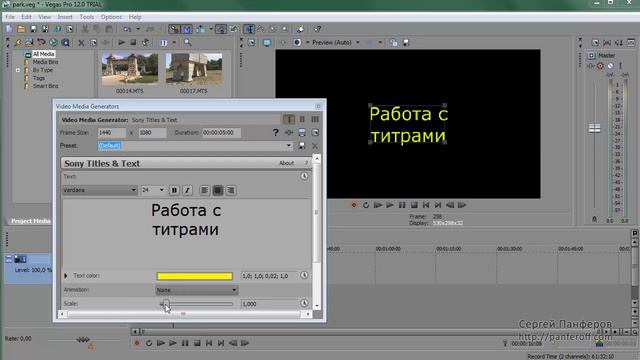This screenshot has width=640, height=360.
Task: Click the yellow Text color swatch
Action: pyautogui.click(x=195, y=276)
